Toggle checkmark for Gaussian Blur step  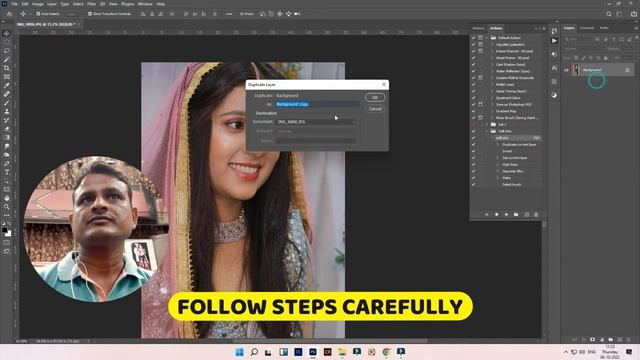(x=473, y=171)
